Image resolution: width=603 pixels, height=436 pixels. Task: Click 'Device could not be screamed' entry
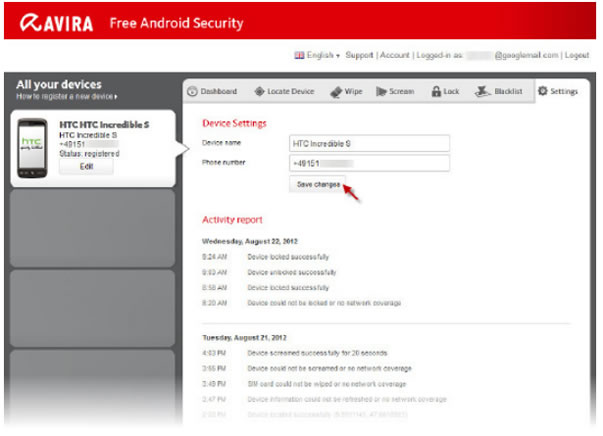330,368
